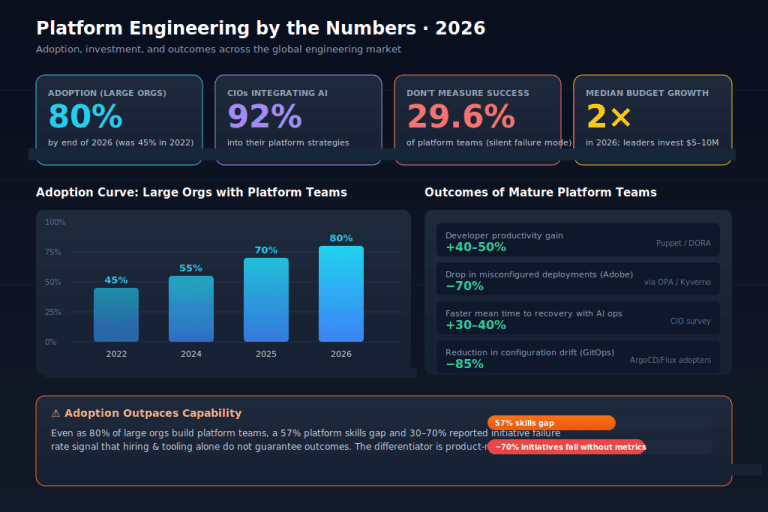Click the 'via OPA / Kyverno' source note
This screenshot has height=512, width=768.
(x=677, y=282)
